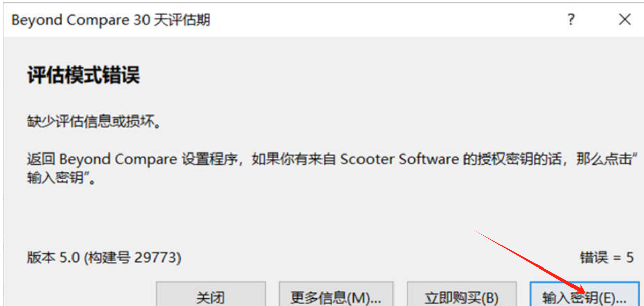The image size is (644, 306).
Task: Select the 缺少评估信息或损坏 message line
Action: coord(94,123)
